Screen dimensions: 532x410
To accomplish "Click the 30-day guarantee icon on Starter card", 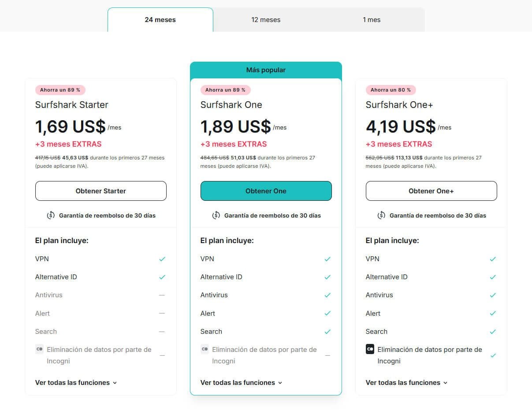I will (x=50, y=215).
